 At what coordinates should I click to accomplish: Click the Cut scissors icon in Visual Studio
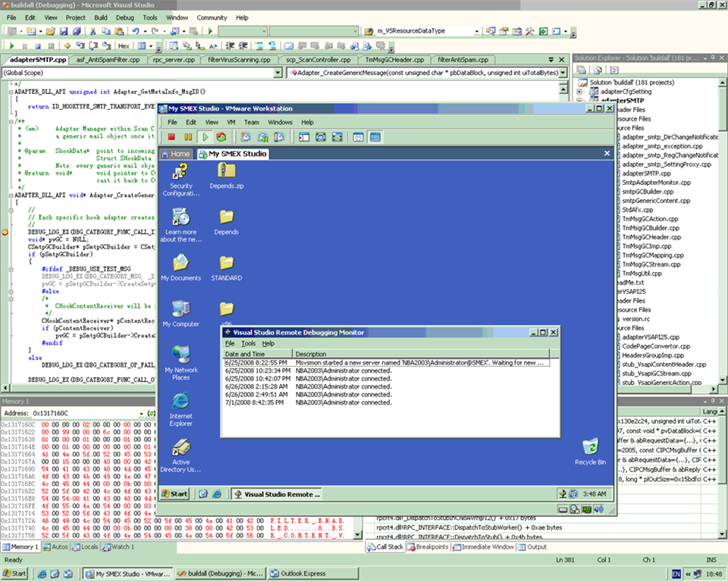point(93,31)
